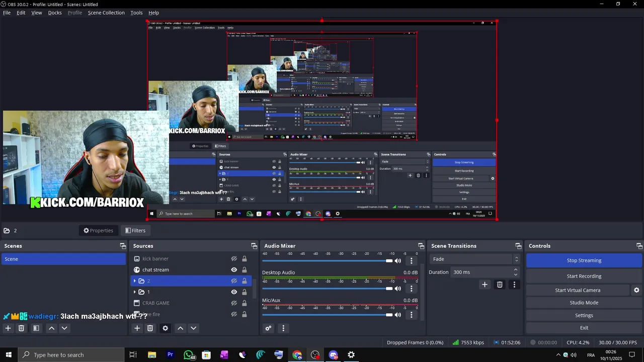Select Scene in the Scenes list
Viewport: 644px width, 362px height.
(x=63, y=259)
